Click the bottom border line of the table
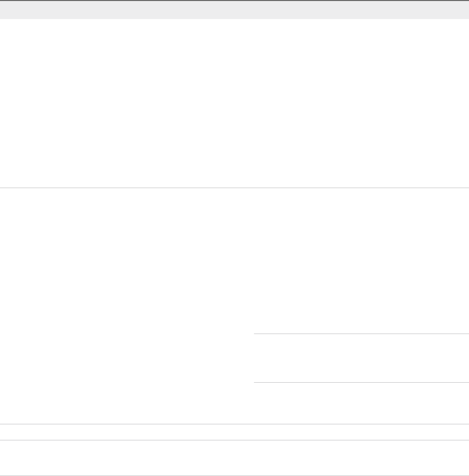Viewport: 469px width, 476px height. coord(234,475)
